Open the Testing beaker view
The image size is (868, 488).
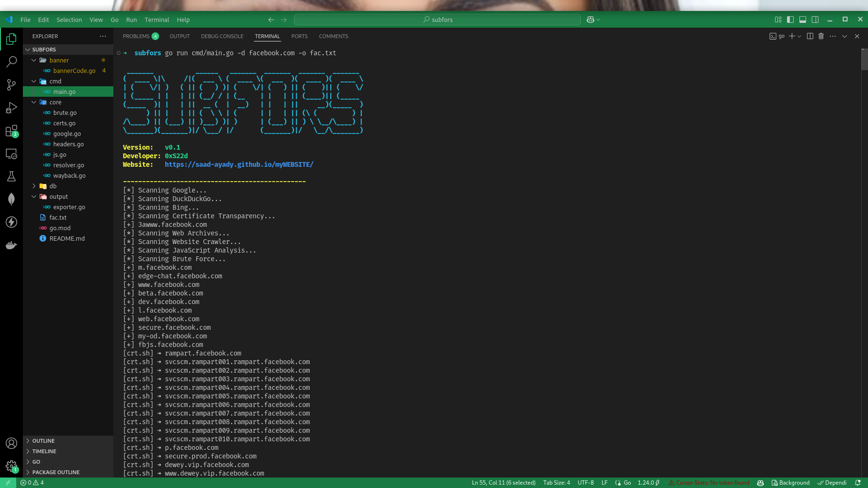tap(11, 176)
